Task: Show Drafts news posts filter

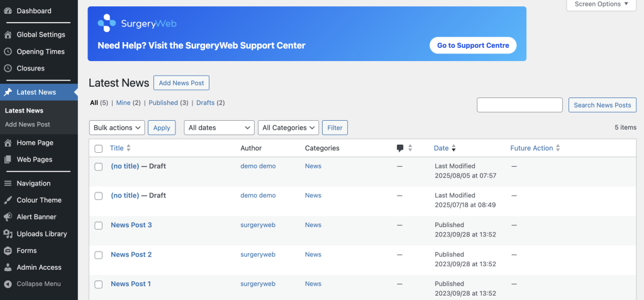Action: 206,103
